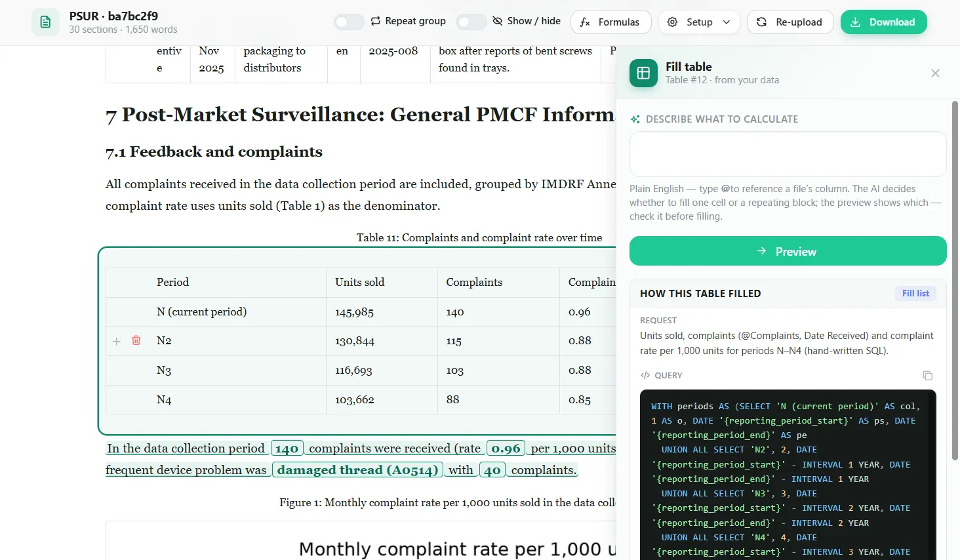Focus the Describe what to calculate text box
Image resolution: width=960 pixels, height=560 pixels.
788,154
